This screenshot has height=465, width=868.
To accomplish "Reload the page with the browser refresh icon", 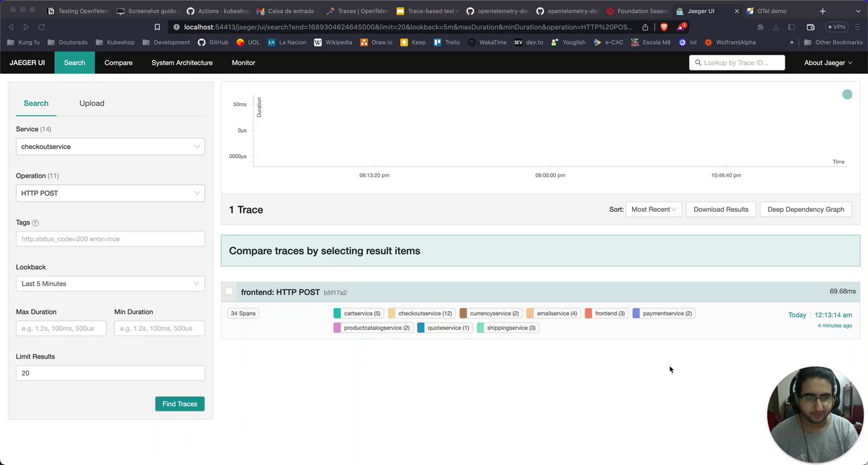I will click(41, 27).
